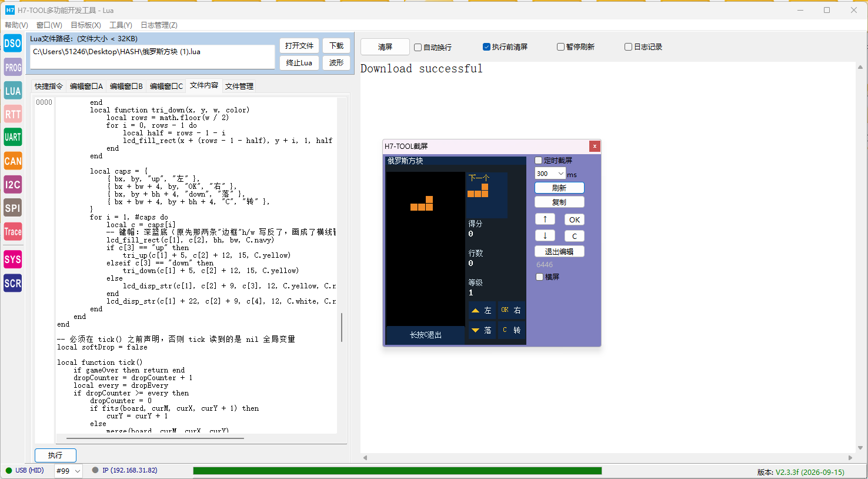The width and height of the screenshot is (868, 479).
Task: Open the 文件管理 tab
Action: 239,86
